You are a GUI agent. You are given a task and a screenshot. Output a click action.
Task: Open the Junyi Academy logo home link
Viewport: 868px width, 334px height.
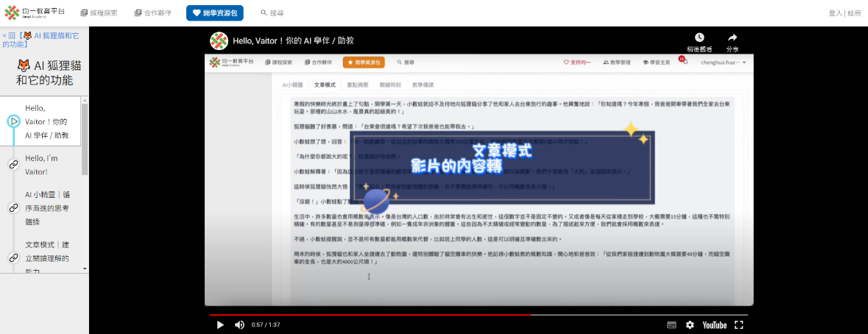pyautogui.click(x=35, y=13)
